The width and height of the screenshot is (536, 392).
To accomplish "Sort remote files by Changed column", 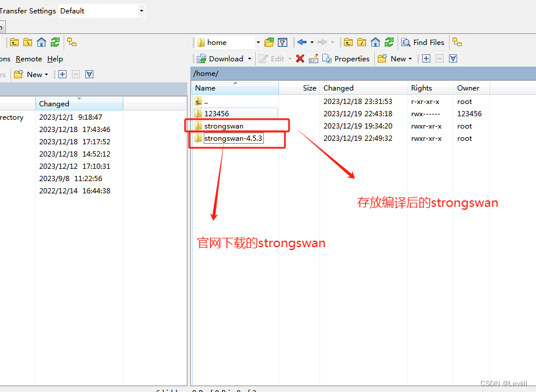I will tap(363, 88).
